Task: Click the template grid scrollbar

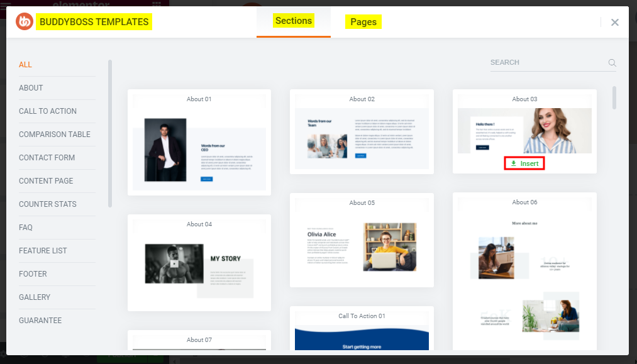Action: point(614,97)
